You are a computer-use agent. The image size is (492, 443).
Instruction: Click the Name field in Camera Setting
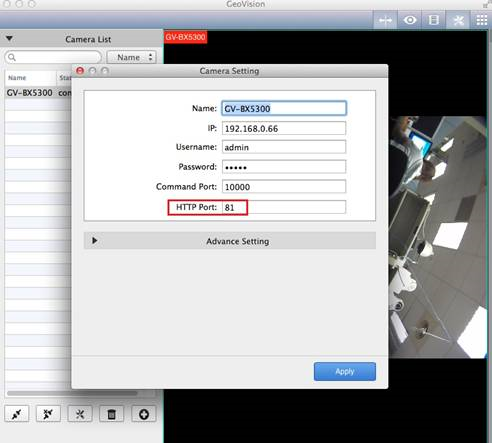tap(284, 109)
